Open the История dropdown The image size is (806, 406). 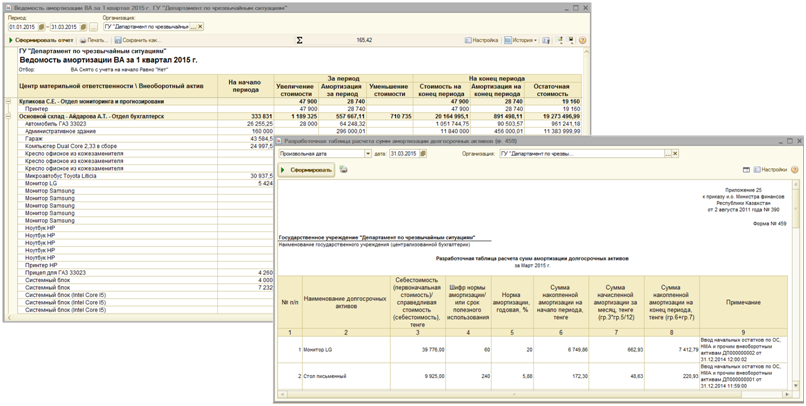click(522, 40)
